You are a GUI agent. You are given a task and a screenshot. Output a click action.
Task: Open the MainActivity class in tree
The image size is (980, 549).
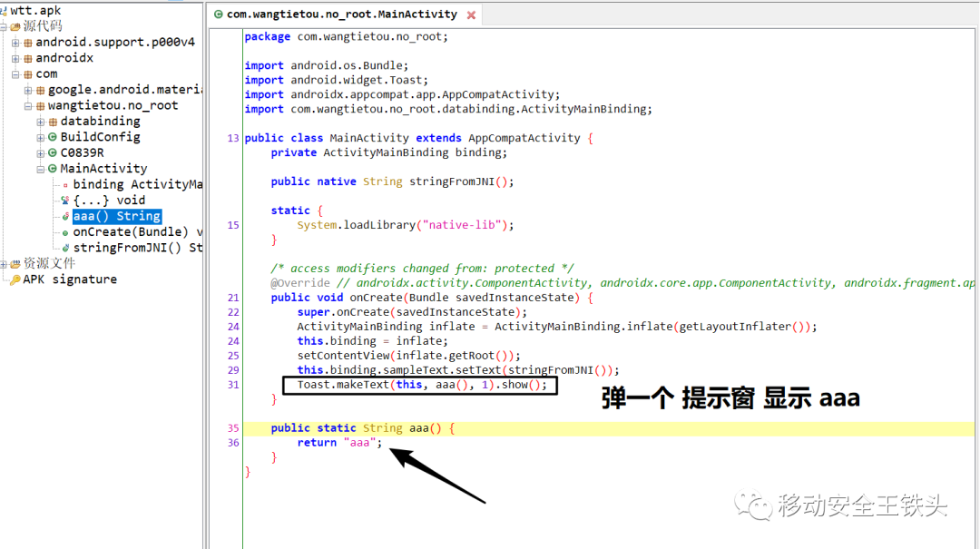103,168
